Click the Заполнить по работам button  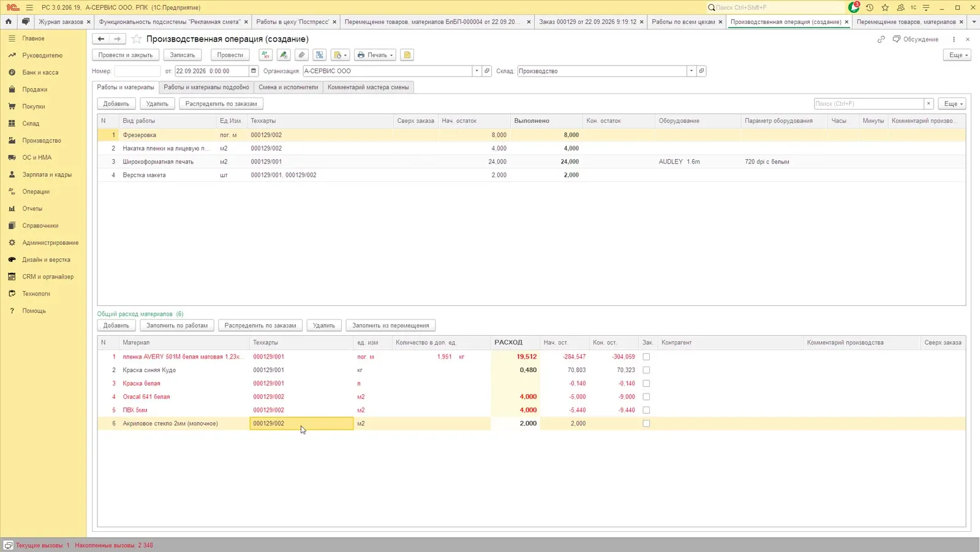177,326
